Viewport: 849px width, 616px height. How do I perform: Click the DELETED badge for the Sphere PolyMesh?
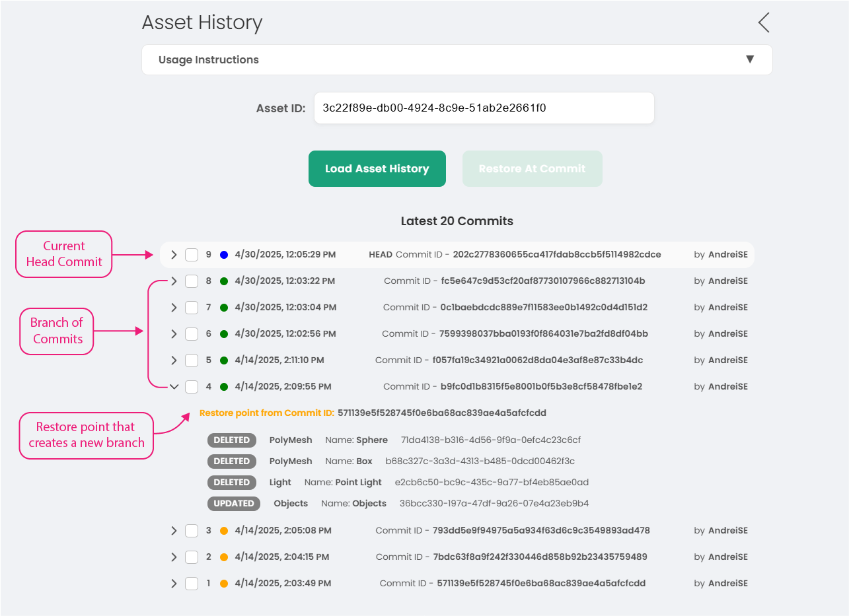pos(231,440)
